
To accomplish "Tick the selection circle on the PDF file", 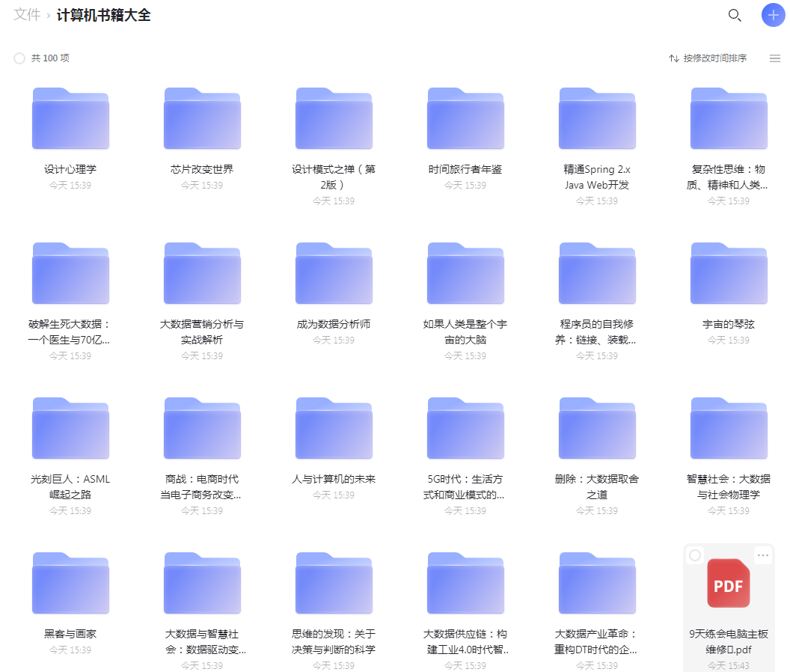I will (x=695, y=555).
